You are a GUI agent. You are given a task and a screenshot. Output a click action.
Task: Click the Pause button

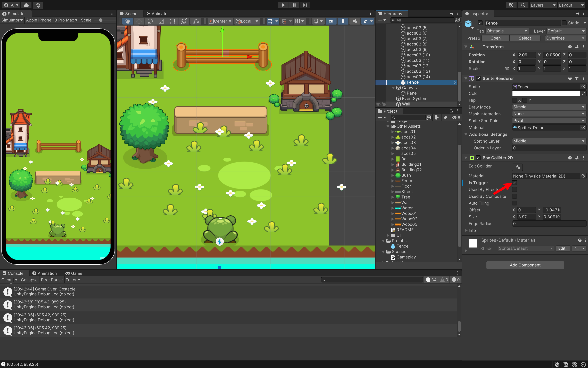point(294,5)
